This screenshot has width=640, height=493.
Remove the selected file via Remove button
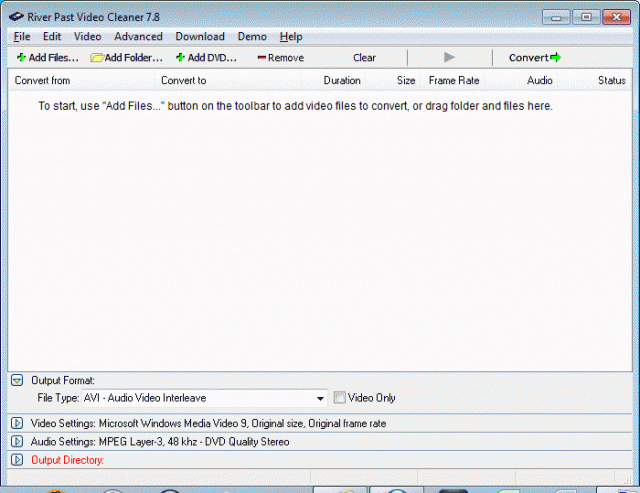point(281,58)
